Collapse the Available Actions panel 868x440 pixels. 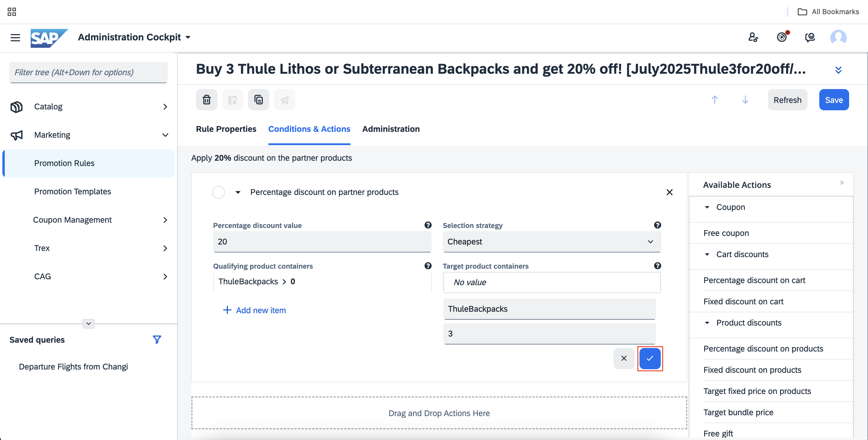(842, 183)
